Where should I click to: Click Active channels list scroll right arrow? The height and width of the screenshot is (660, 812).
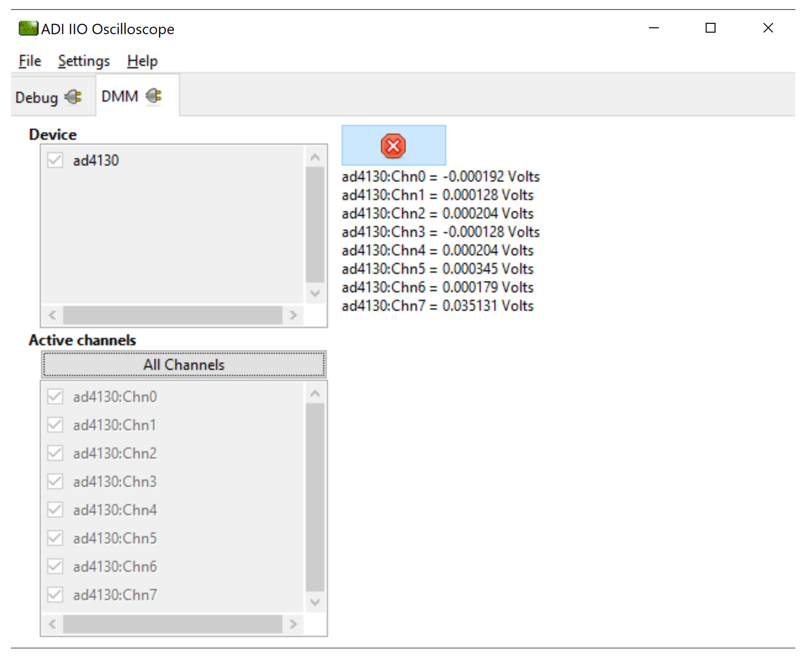tap(293, 624)
